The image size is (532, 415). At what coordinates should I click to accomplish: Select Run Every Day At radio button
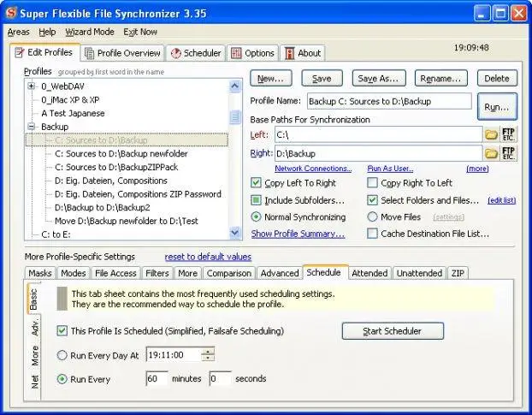62,355
